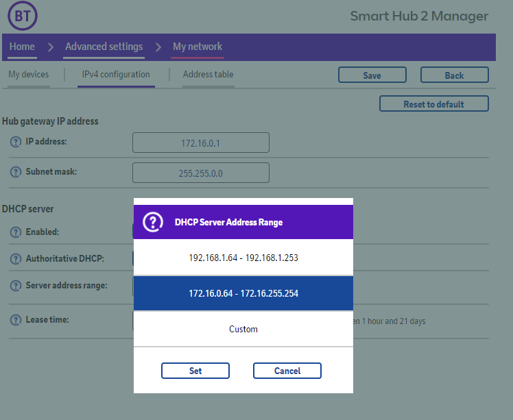This screenshot has height=420, width=513.
Task: Click question mark icon in dialog header
Action: pyautogui.click(x=153, y=222)
